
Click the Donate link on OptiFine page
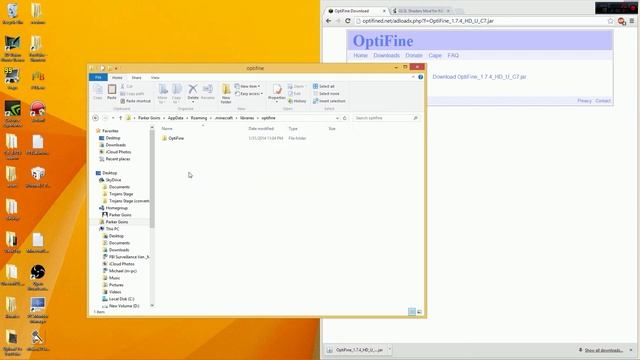point(414,56)
